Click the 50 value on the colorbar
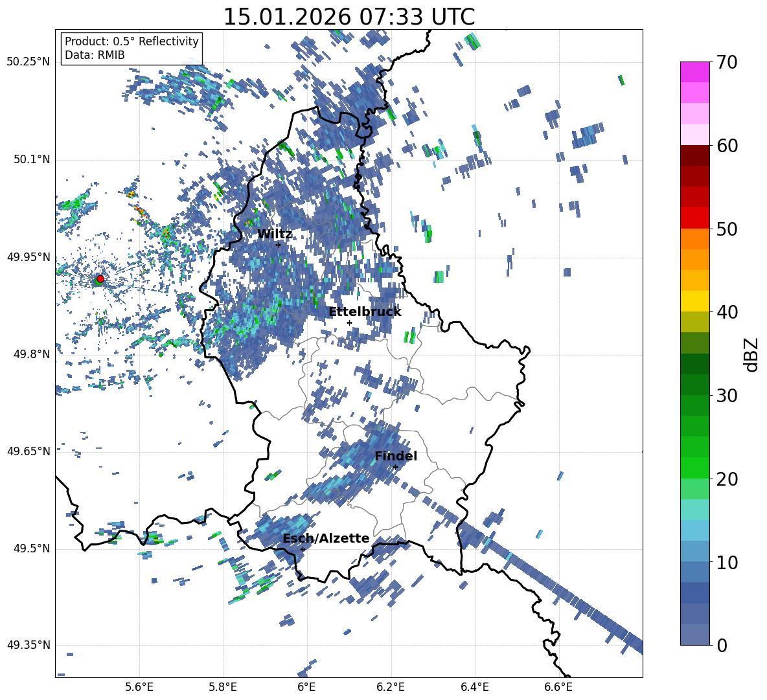This screenshot has width=767, height=700. point(727,229)
